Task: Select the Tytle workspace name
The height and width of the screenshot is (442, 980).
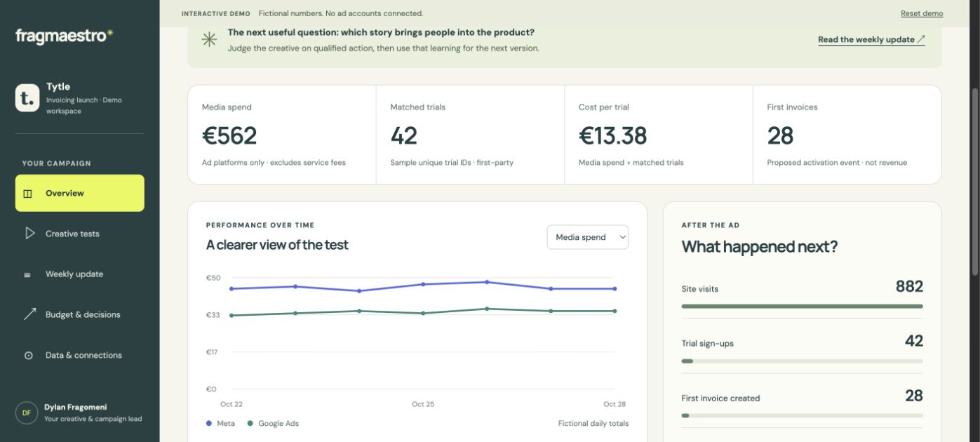Action: 58,86
